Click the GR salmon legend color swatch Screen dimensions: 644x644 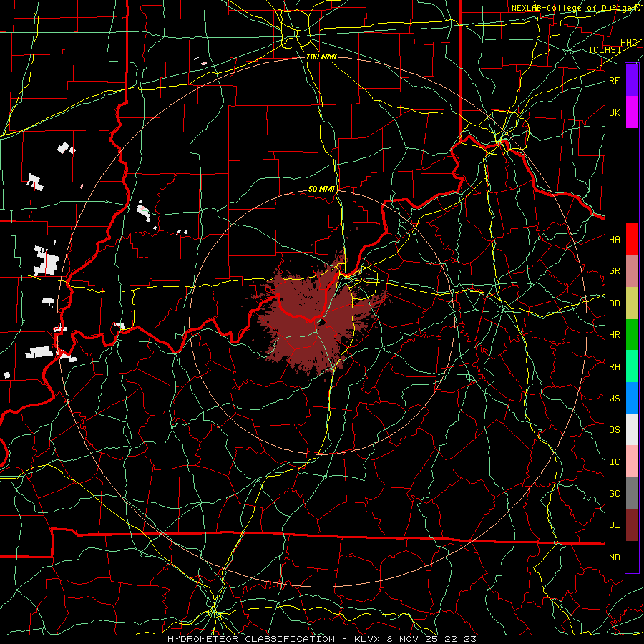click(x=632, y=270)
